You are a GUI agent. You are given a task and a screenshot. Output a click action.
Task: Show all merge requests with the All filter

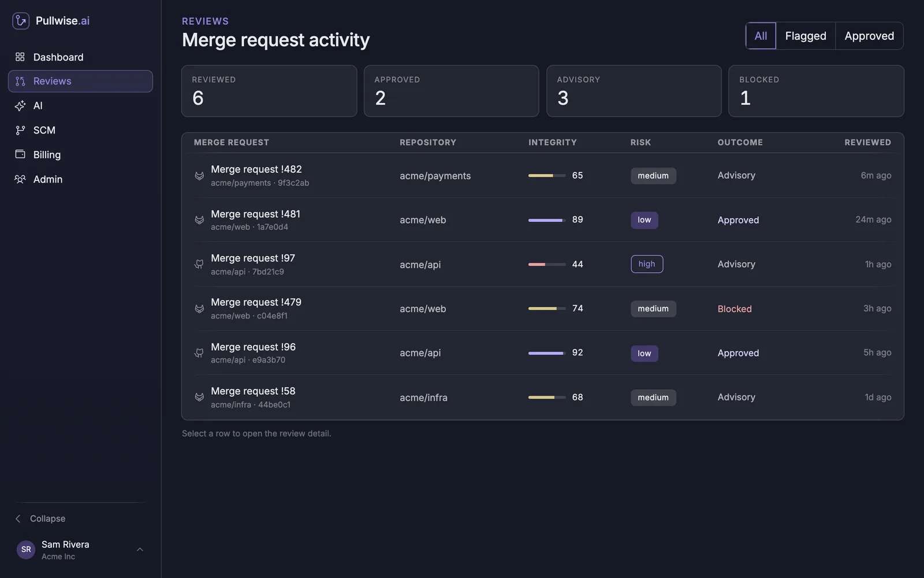point(761,36)
